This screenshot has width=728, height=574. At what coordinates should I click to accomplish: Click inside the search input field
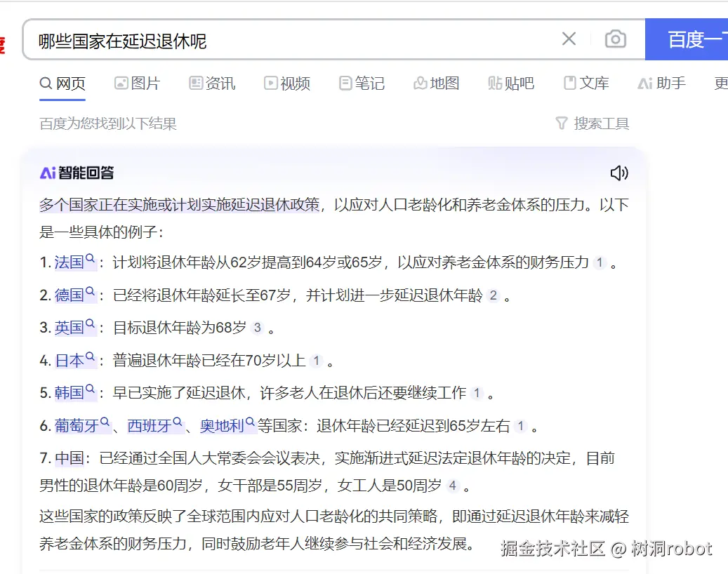click(281, 39)
